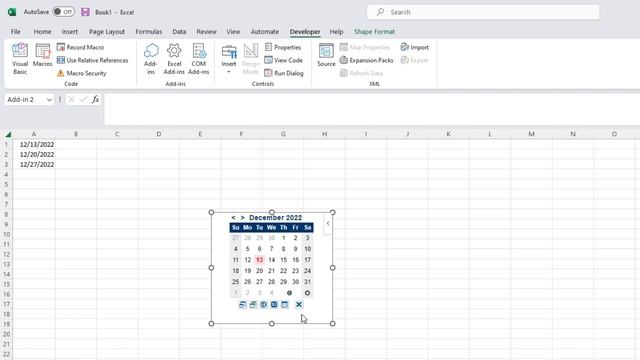The height and width of the screenshot is (360, 640).
Task: Open the Data tab
Action: (x=179, y=31)
